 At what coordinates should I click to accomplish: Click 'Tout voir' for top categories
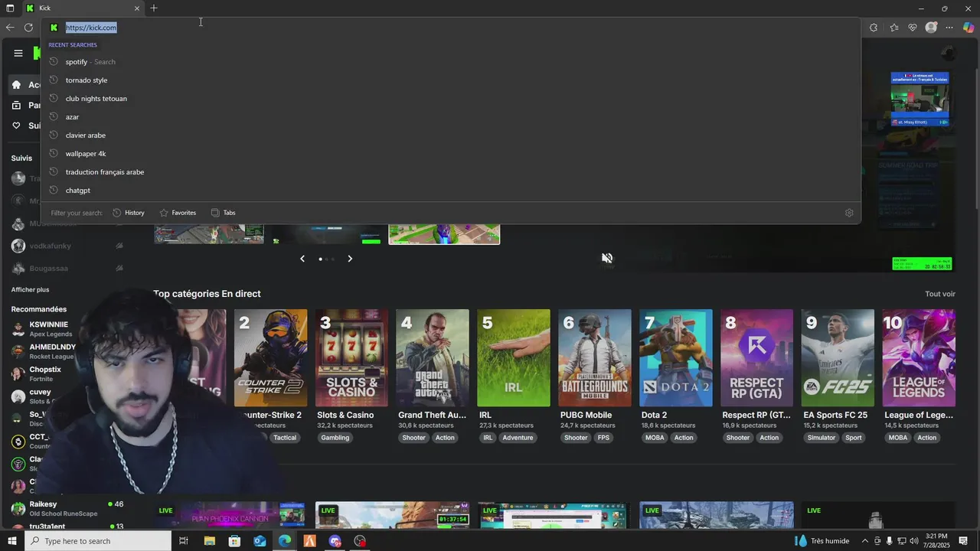tap(940, 294)
